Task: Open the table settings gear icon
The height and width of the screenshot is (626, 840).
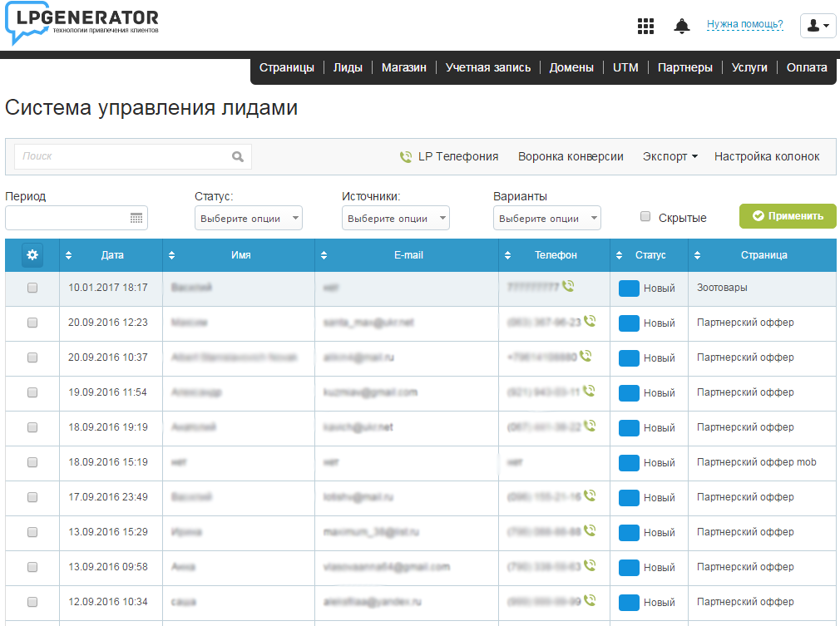Action: point(32,255)
